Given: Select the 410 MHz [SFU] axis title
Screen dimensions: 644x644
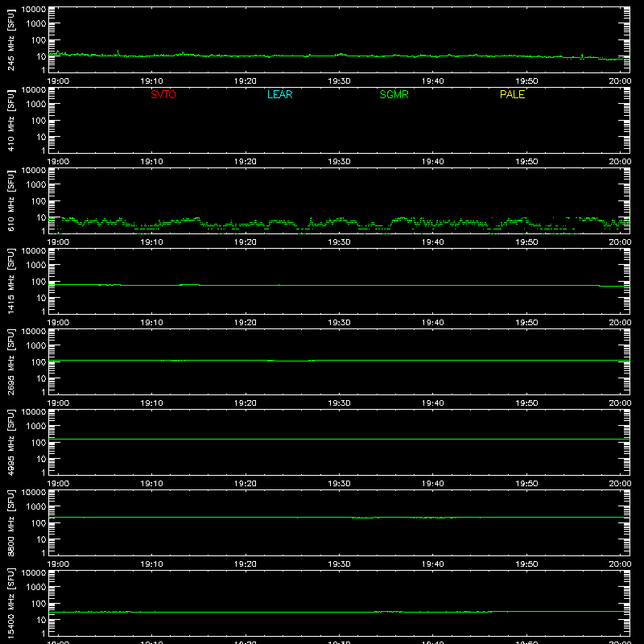Looking at the screenshot, I should 10,120.
